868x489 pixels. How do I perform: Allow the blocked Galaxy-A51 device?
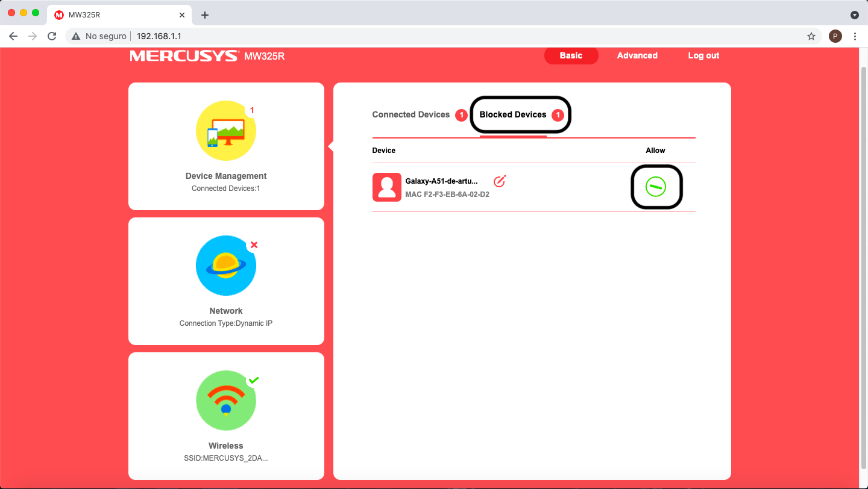pyautogui.click(x=655, y=187)
